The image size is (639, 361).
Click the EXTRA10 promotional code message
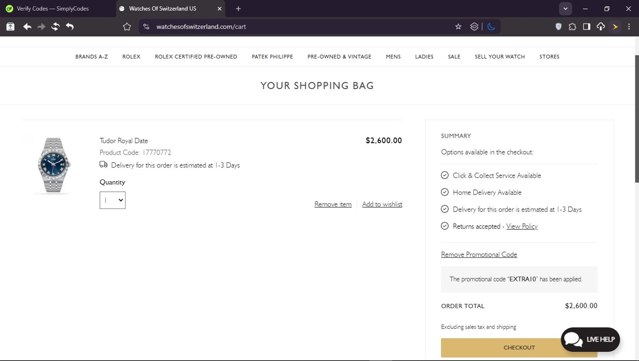(519, 279)
